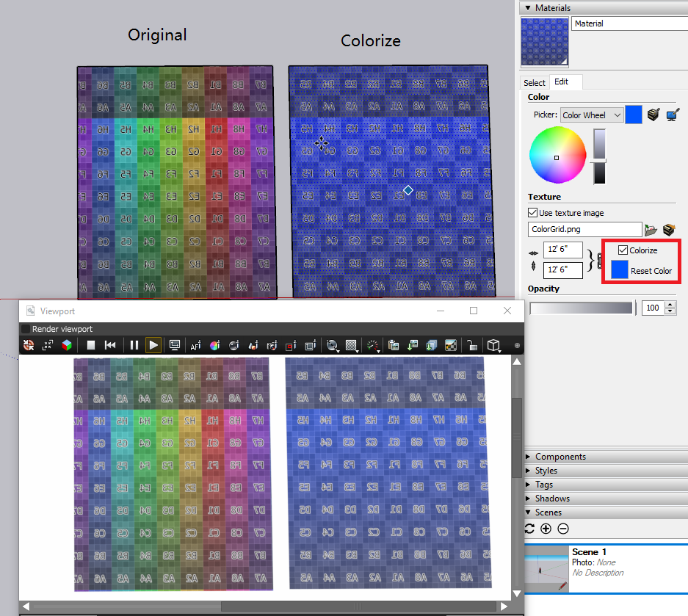Expand the Components panel
This screenshot has height=616, width=688.
point(528,457)
